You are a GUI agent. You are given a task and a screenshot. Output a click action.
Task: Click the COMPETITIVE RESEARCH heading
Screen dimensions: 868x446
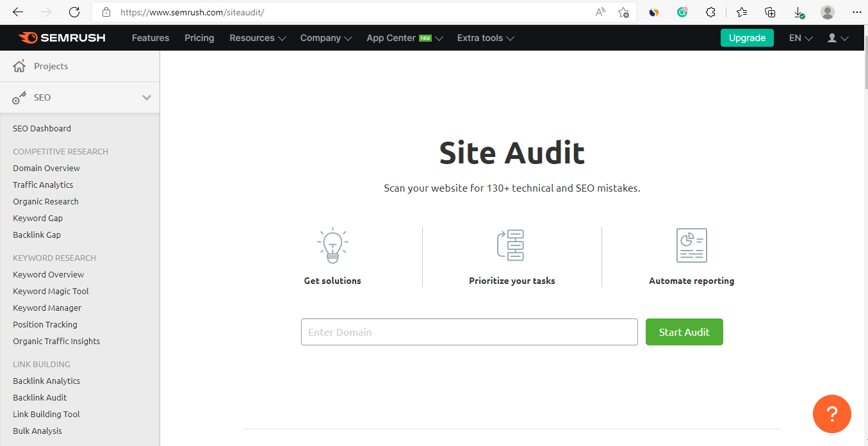pos(60,151)
